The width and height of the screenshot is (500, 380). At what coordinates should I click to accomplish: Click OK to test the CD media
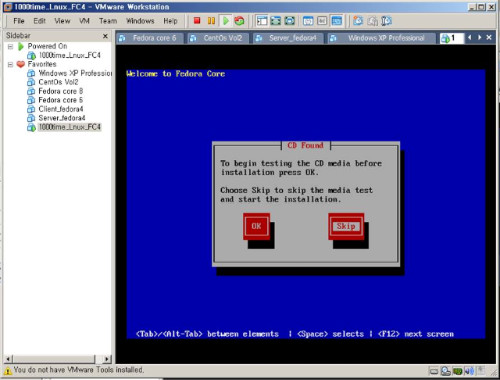click(256, 226)
